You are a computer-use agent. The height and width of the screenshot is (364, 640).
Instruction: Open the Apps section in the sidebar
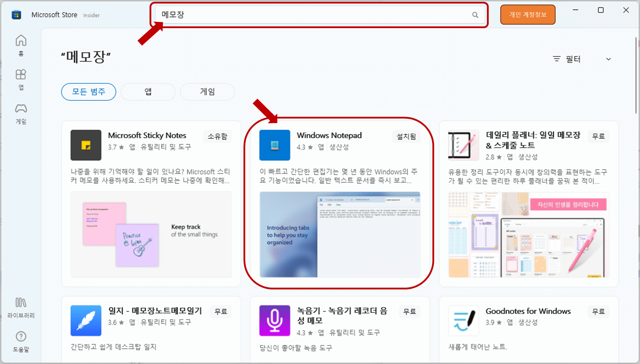(x=21, y=79)
